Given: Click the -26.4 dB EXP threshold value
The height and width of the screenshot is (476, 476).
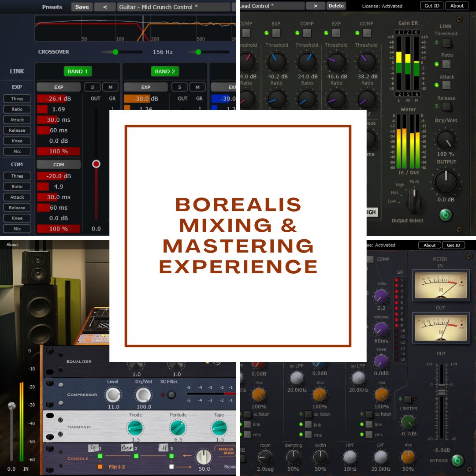Looking at the screenshot, I should [59, 99].
